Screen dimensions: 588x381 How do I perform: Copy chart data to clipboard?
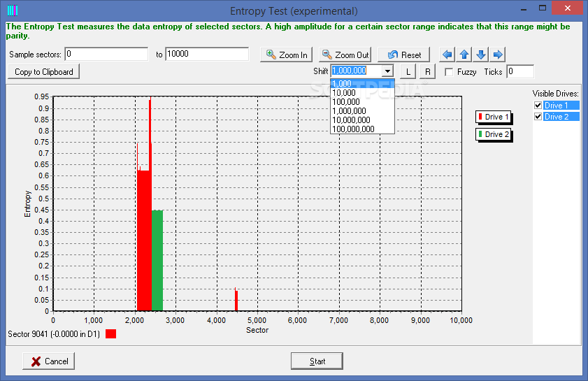coord(43,71)
